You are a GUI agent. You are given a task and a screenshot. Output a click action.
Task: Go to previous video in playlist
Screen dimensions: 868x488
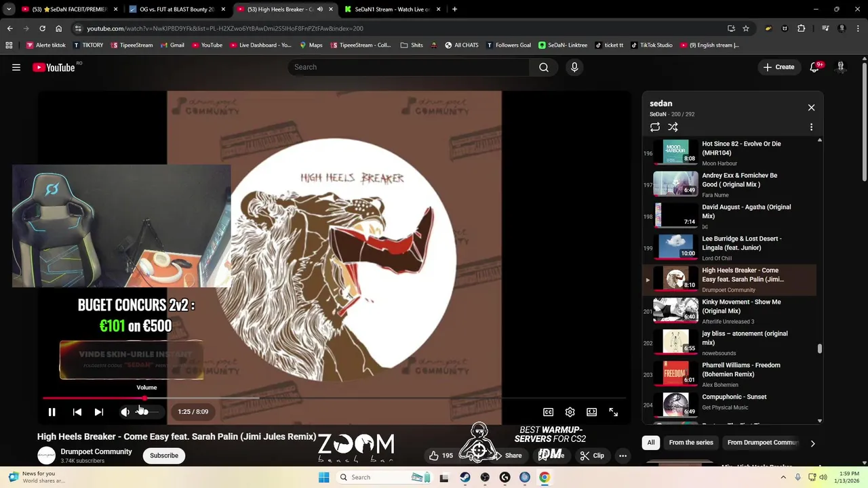coord(77,411)
